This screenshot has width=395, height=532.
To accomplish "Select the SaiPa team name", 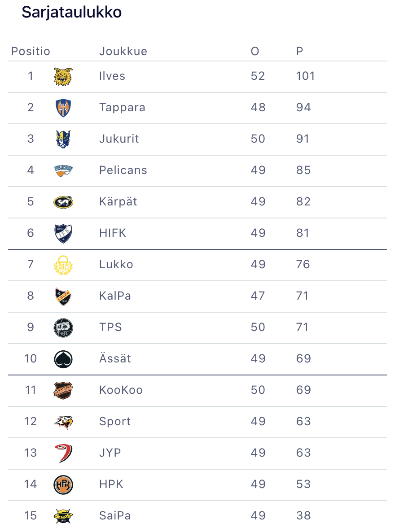I will coord(115,516).
